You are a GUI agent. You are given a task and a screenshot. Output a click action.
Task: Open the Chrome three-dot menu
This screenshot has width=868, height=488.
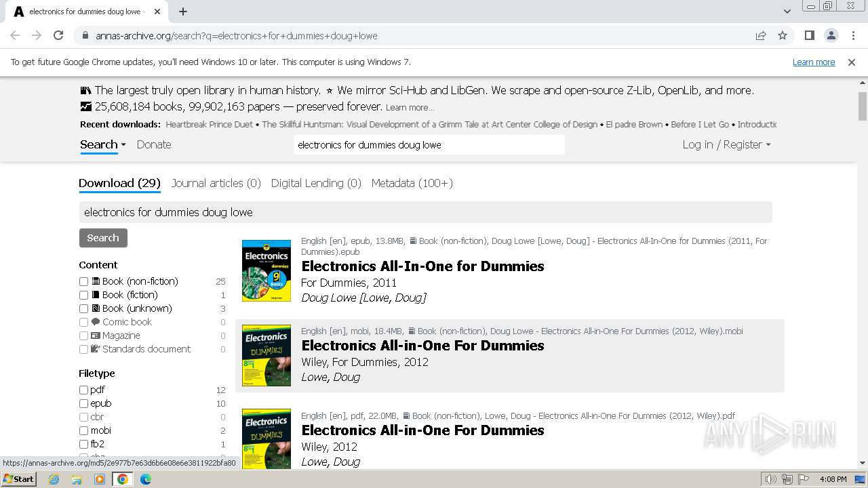852,35
